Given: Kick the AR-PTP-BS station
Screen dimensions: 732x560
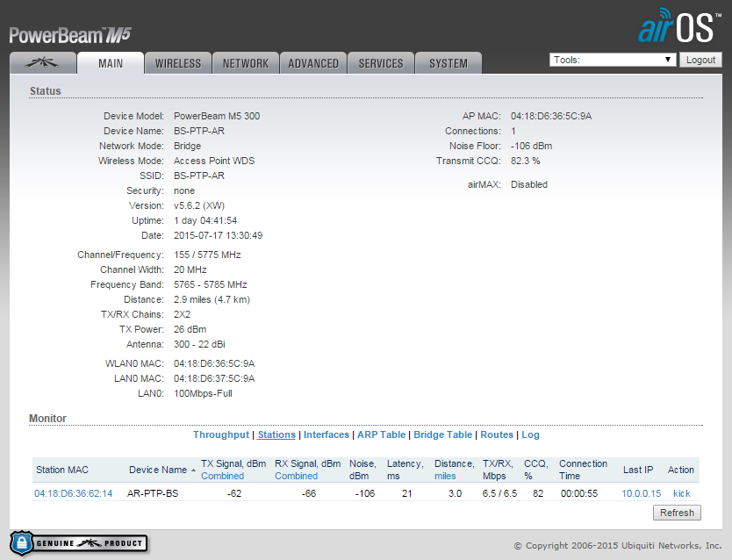Looking at the screenshot, I should (682, 493).
